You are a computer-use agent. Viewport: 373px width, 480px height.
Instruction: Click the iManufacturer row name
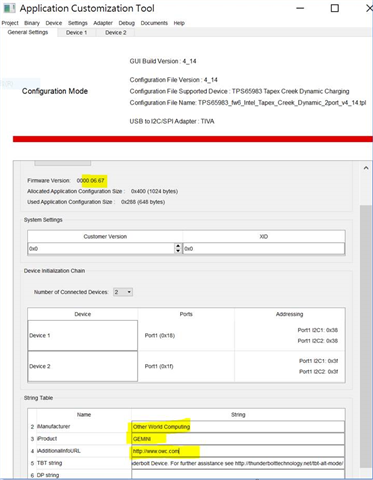pos(54,427)
